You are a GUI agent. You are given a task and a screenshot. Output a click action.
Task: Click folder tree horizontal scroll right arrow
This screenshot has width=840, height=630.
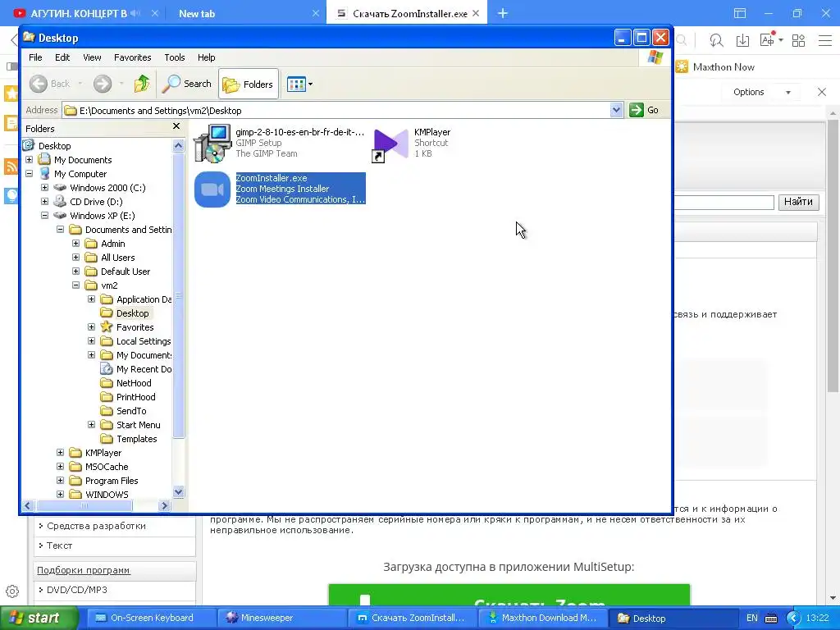(x=164, y=505)
